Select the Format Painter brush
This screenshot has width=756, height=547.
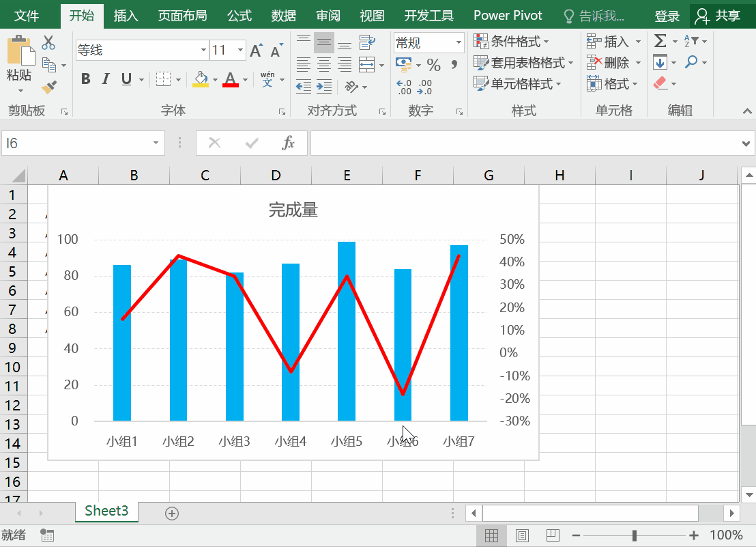click(x=48, y=86)
